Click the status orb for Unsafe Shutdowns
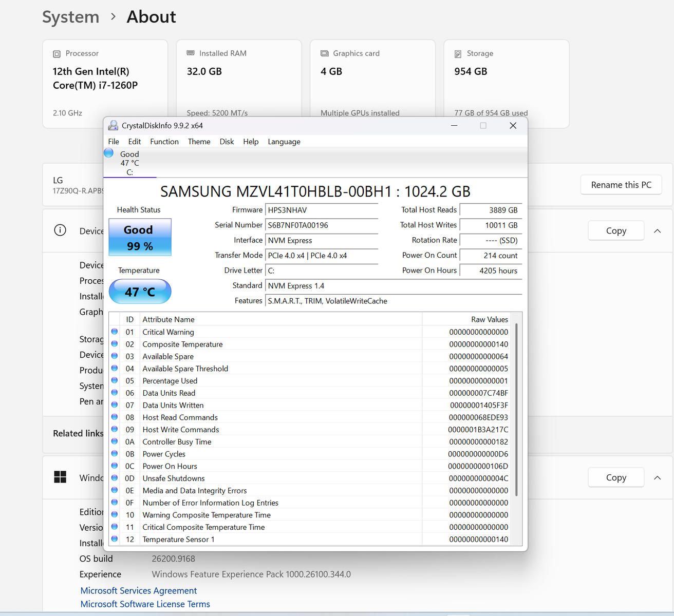 (x=115, y=478)
